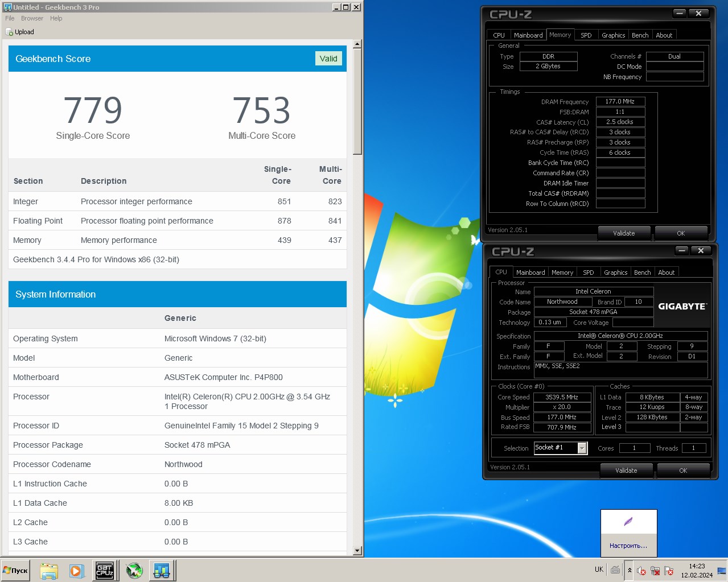Click the muted volume tray icon
Image resolution: width=728 pixels, height=582 pixels.
point(641,571)
